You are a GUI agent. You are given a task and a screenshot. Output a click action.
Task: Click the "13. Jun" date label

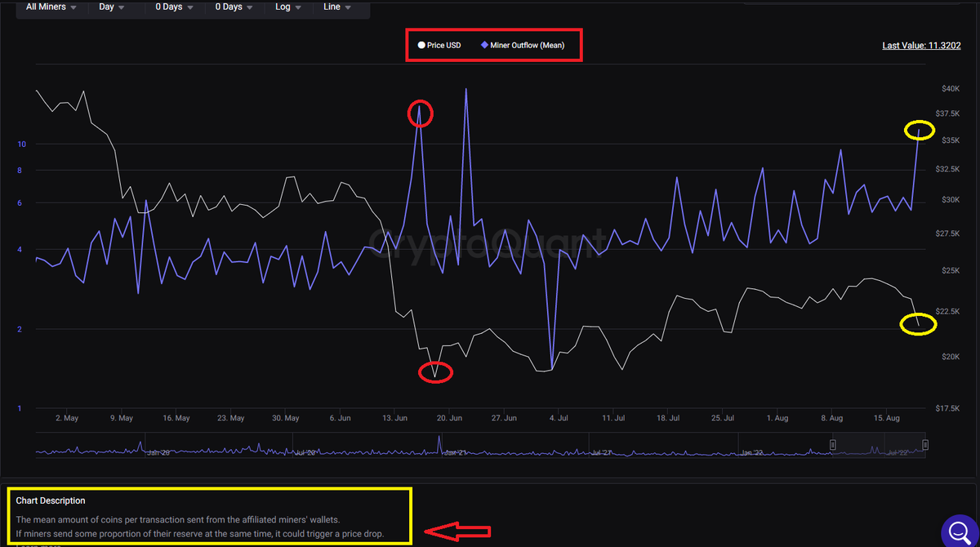click(x=394, y=418)
